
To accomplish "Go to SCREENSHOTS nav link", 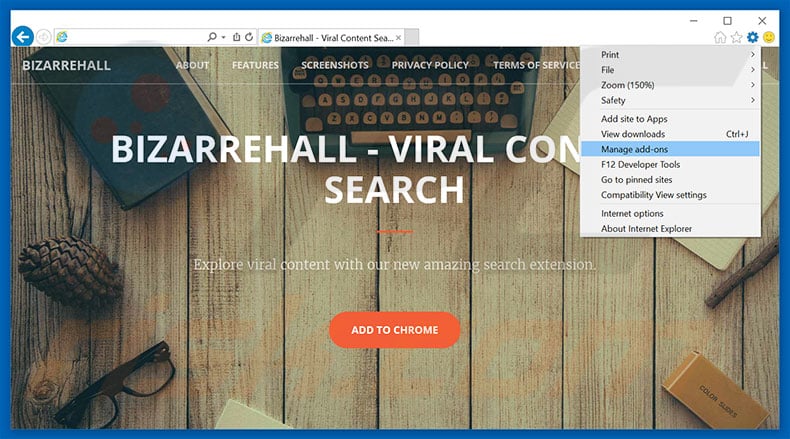I will click(335, 65).
